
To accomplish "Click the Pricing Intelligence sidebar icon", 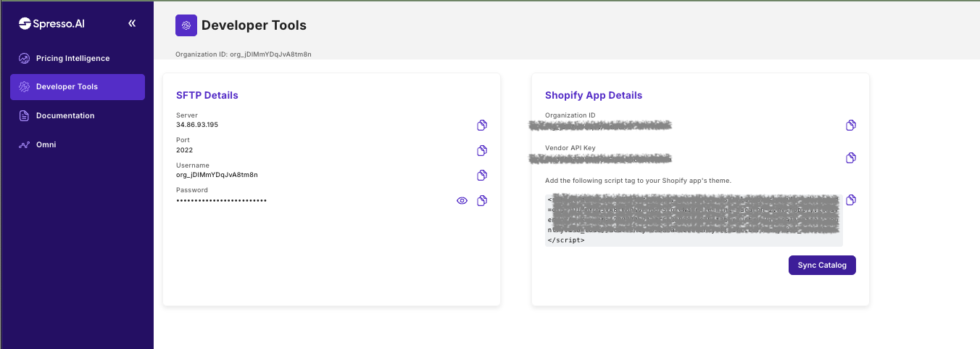I will tap(24, 58).
